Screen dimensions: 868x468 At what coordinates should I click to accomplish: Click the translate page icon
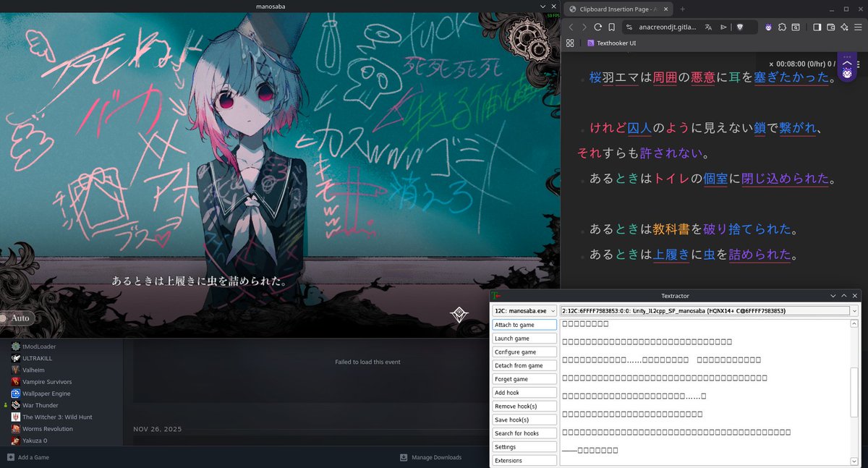pyautogui.click(x=709, y=27)
